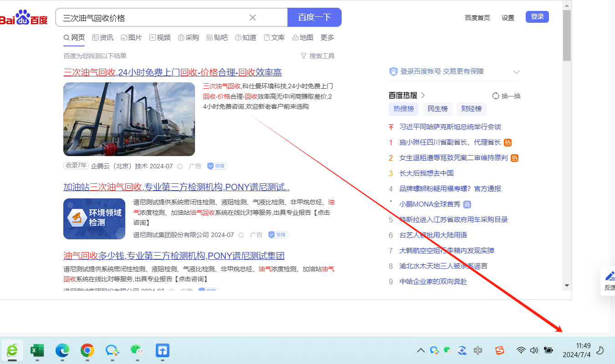Open WeChat from the taskbar
The height and width of the screenshot is (364, 615).
(137, 350)
